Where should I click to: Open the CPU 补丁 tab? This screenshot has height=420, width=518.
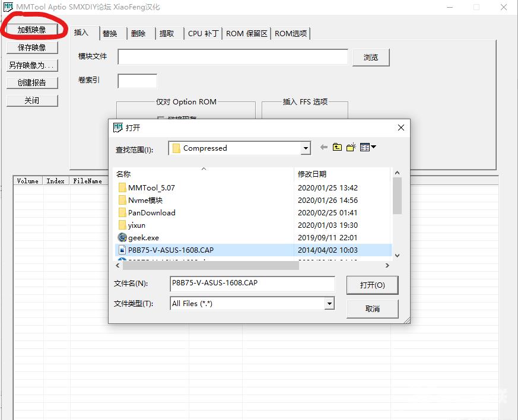tap(203, 34)
